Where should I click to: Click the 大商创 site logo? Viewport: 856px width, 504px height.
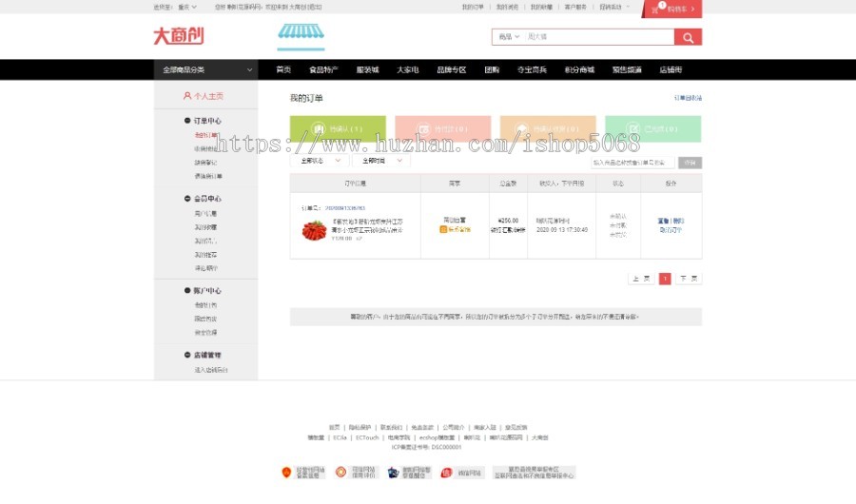click(x=179, y=36)
